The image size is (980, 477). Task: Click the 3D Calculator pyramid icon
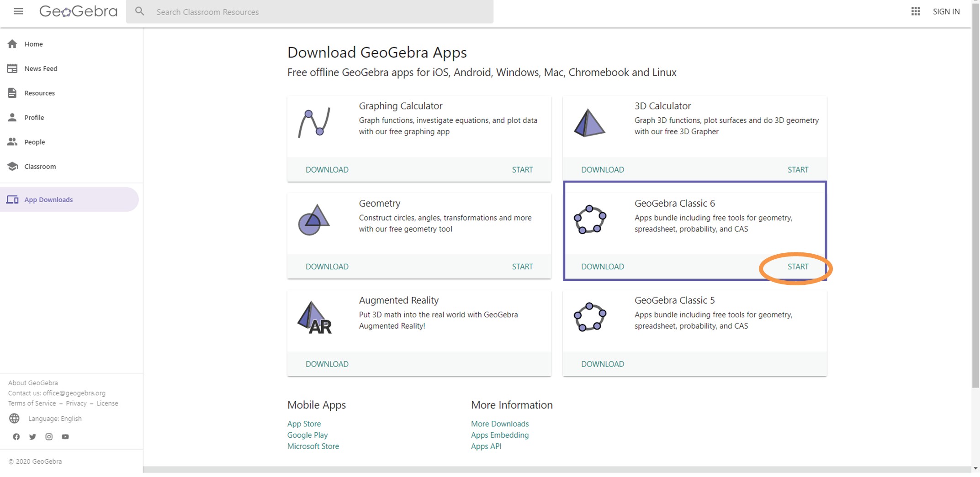[589, 122]
